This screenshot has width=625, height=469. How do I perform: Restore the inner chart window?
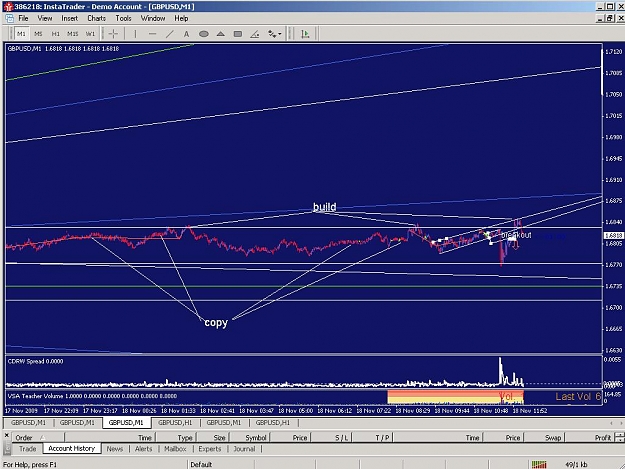(x=610, y=18)
